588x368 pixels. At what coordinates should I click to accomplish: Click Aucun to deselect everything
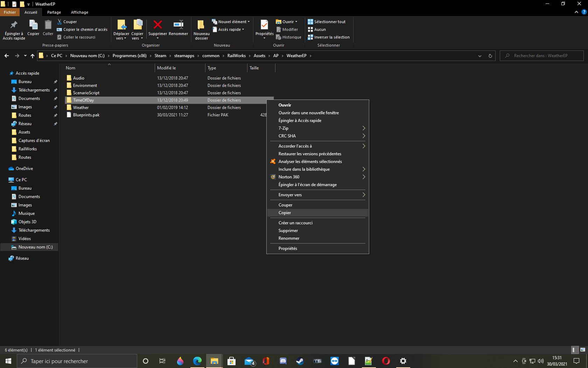[317, 29]
